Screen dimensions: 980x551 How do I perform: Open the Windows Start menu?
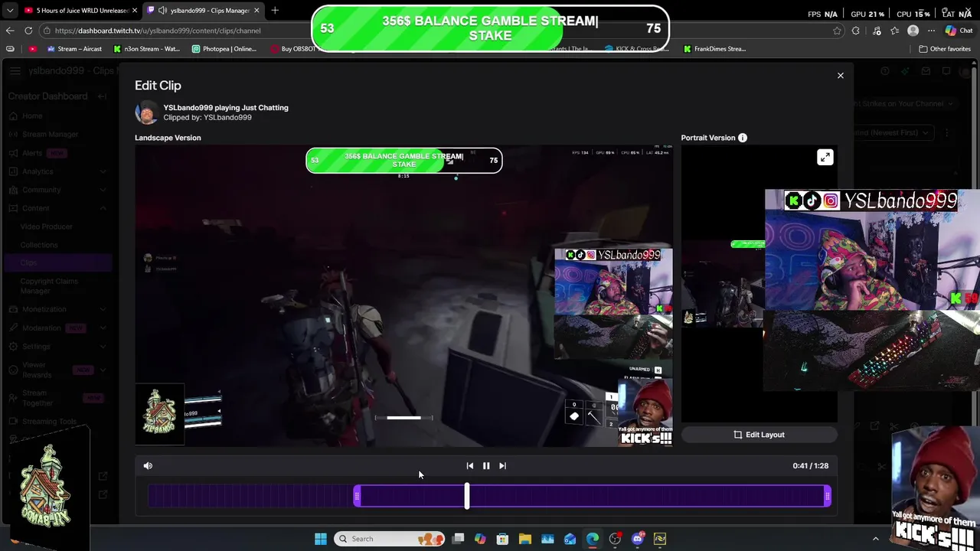[x=321, y=539]
